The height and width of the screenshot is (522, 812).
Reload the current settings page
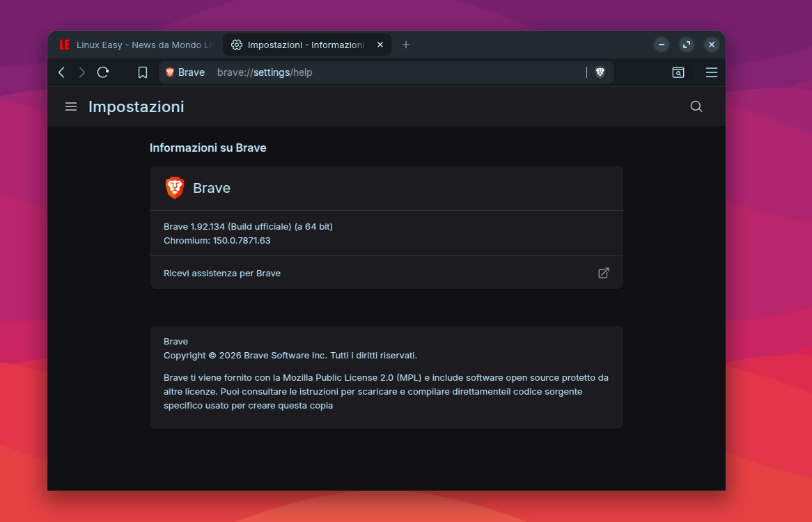tap(103, 72)
